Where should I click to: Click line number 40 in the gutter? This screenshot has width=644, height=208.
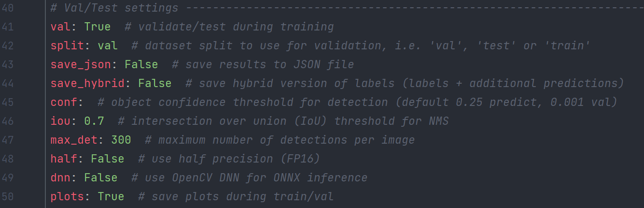[x=9, y=8]
